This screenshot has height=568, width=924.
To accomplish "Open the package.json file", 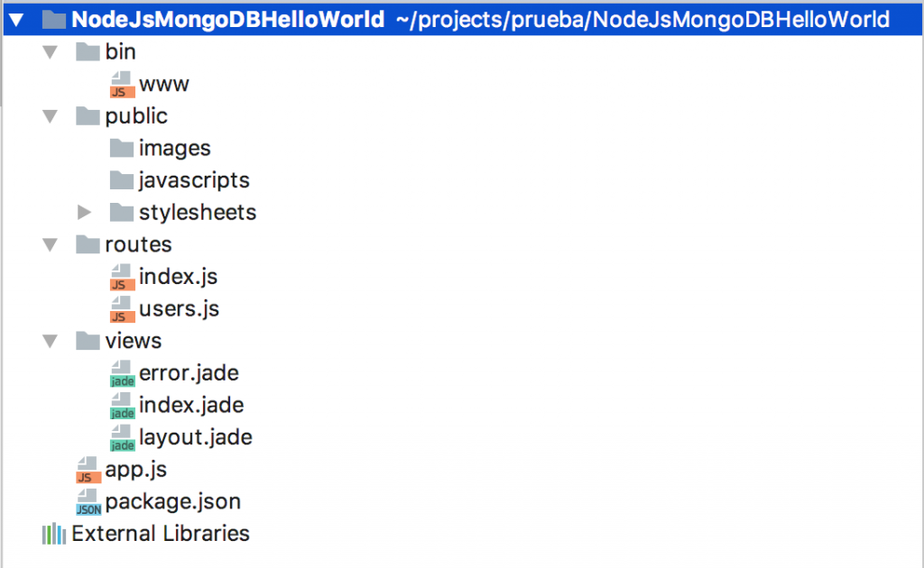I will pyautogui.click(x=172, y=501).
